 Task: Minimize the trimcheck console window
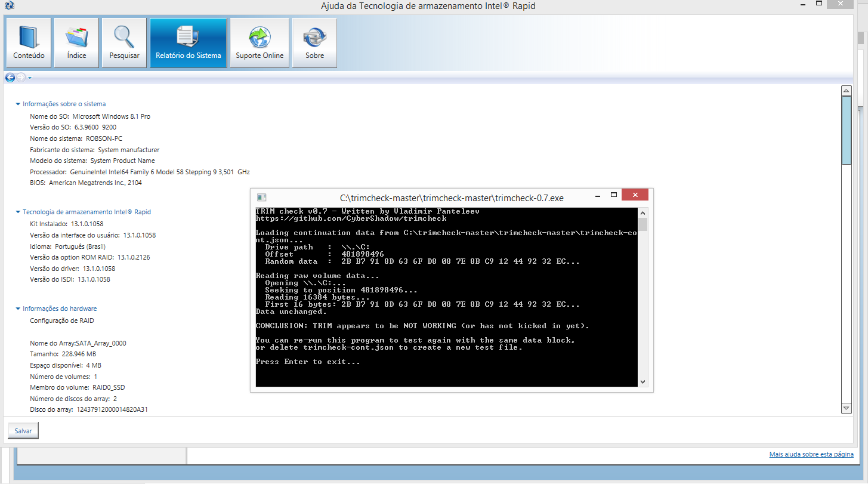pyautogui.click(x=598, y=196)
